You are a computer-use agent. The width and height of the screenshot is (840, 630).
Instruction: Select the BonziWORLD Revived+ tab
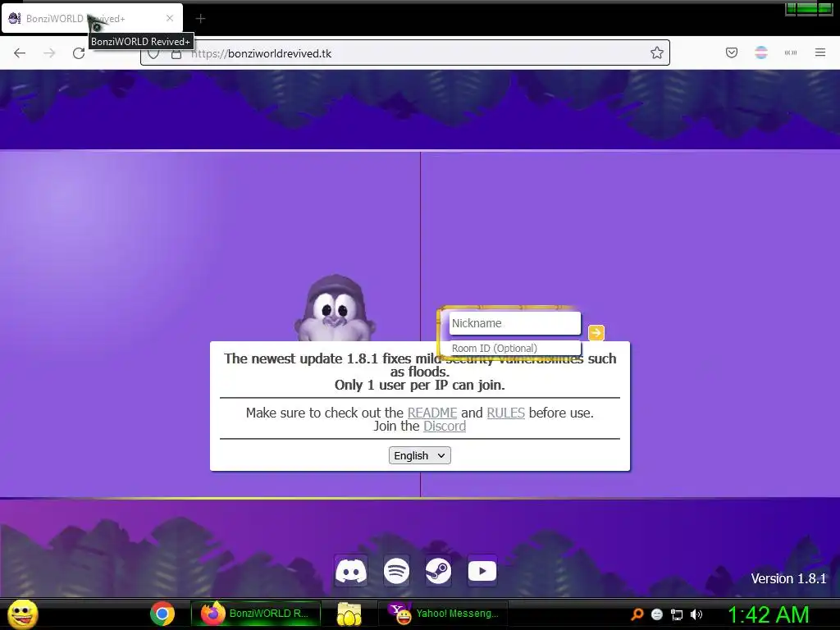(92, 19)
